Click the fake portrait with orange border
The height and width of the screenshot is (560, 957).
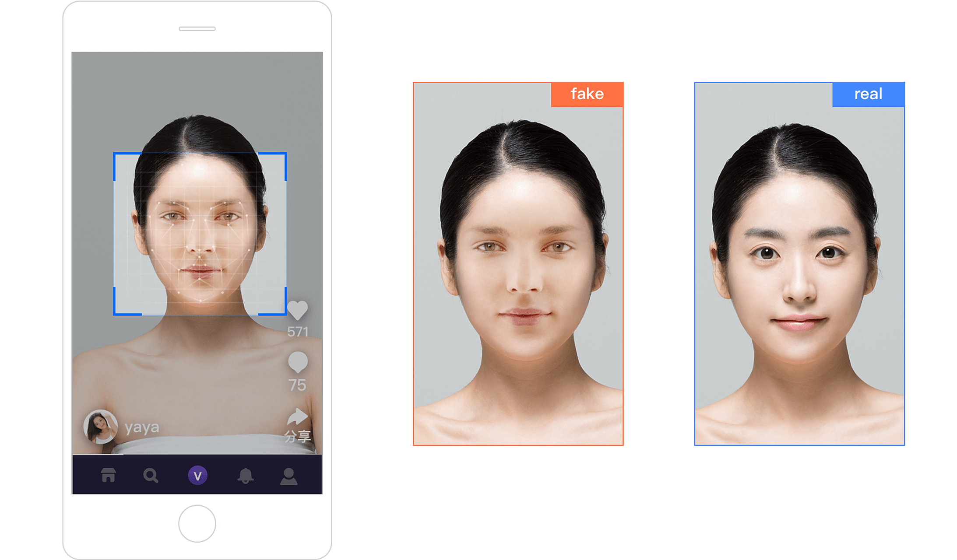click(518, 271)
